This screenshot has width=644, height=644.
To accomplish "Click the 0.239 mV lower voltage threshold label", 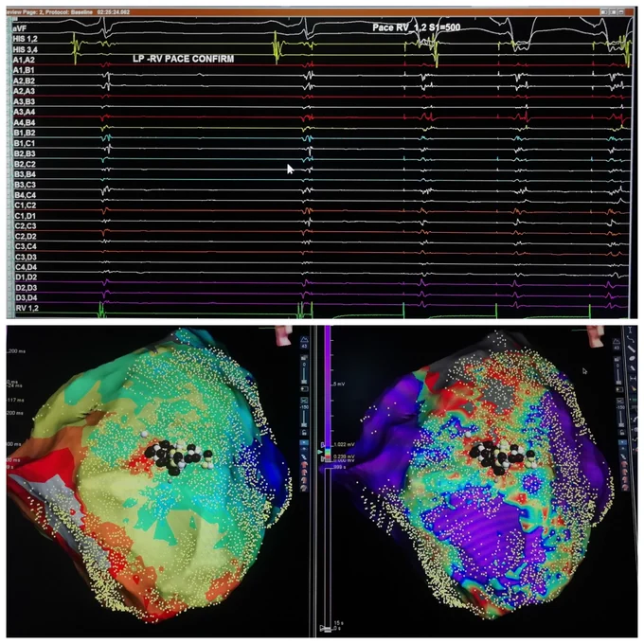I will tap(344, 456).
